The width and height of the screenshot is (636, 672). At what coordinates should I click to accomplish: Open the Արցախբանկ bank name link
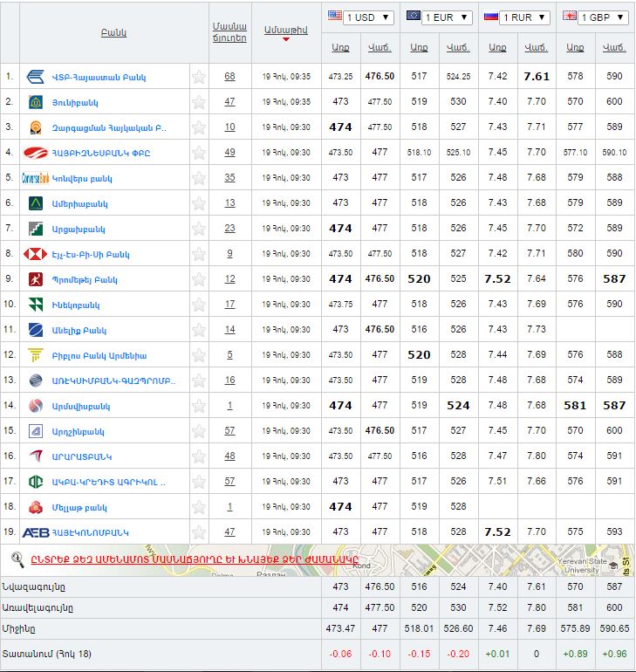coord(79,229)
